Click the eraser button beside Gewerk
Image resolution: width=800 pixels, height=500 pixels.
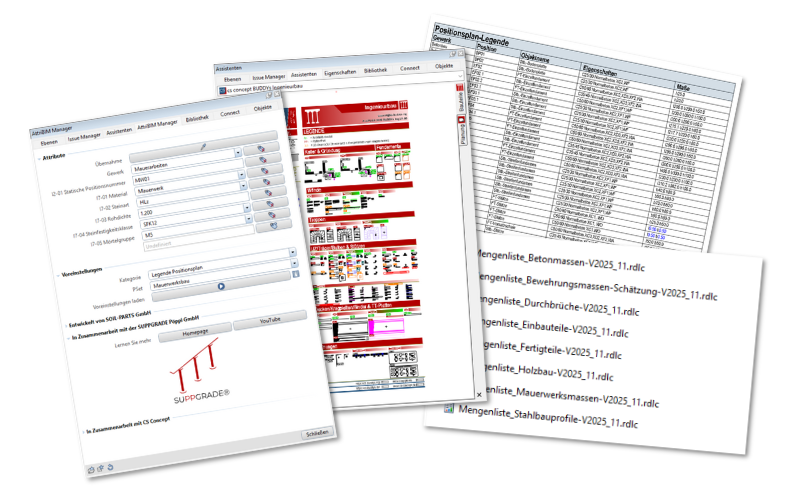pos(262,159)
